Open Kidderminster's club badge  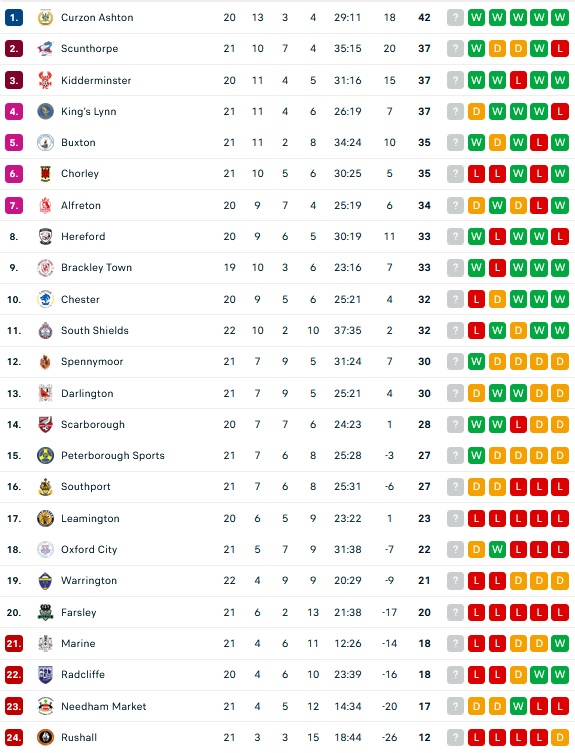pos(45,80)
